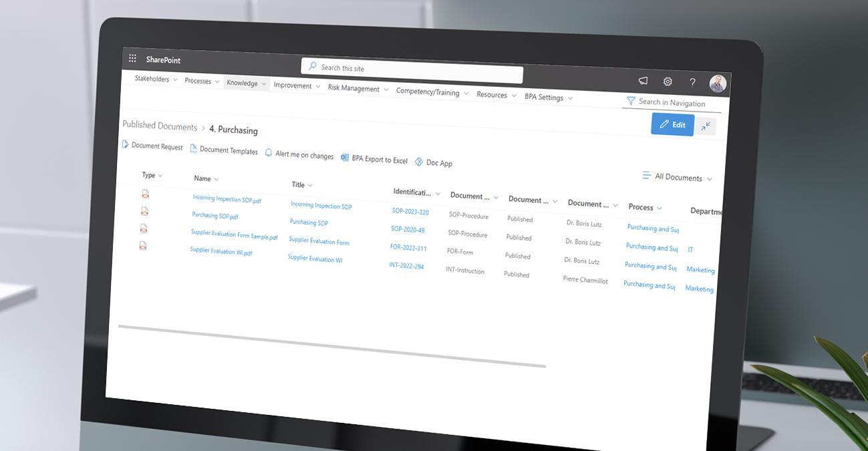Screen dimensions: 868x451
Task: Click the 4. Purchasing breadcrumb
Action: 233,130
